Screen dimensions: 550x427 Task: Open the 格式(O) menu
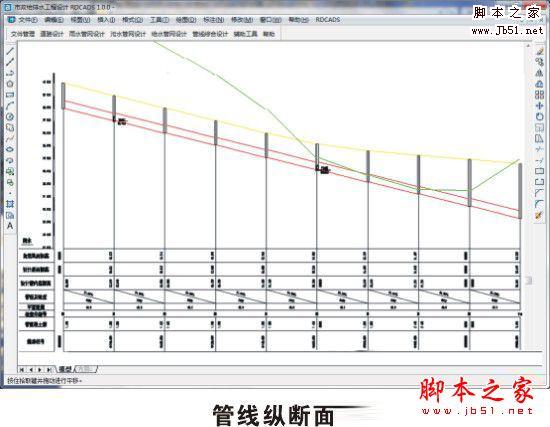132,20
